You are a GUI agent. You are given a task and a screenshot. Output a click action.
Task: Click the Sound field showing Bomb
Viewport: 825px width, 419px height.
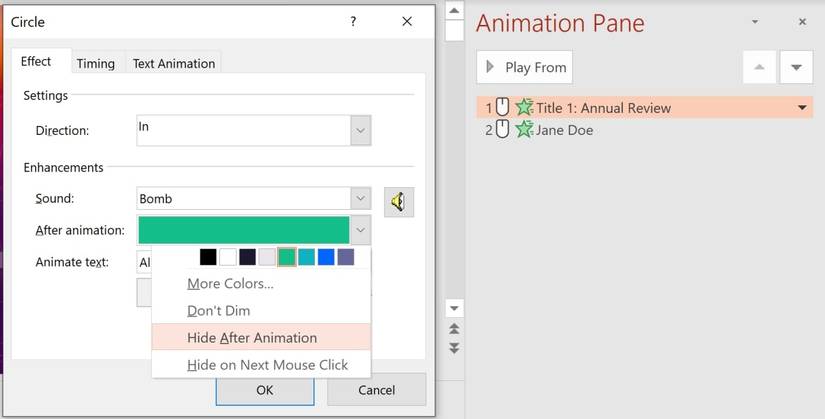point(244,198)
